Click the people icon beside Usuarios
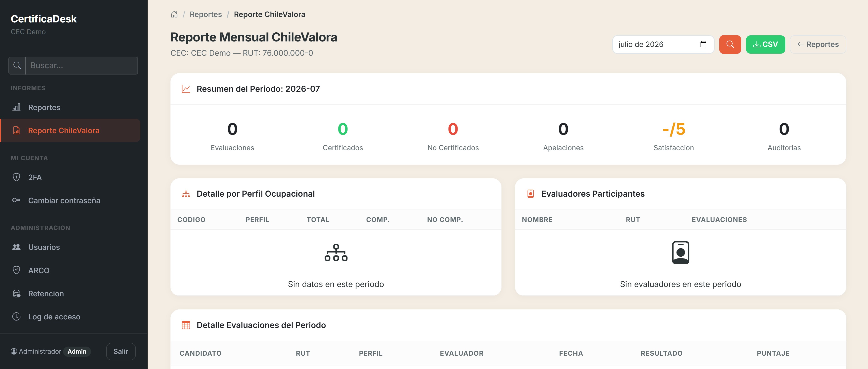Image resolution: width=868 pixels, height=369 pixels. pos(16,247)
